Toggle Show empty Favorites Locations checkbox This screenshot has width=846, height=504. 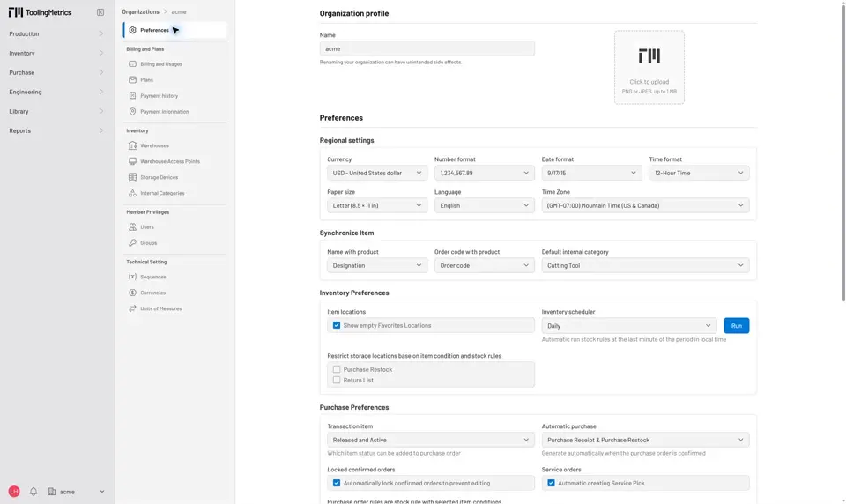(x=337, y=325)
